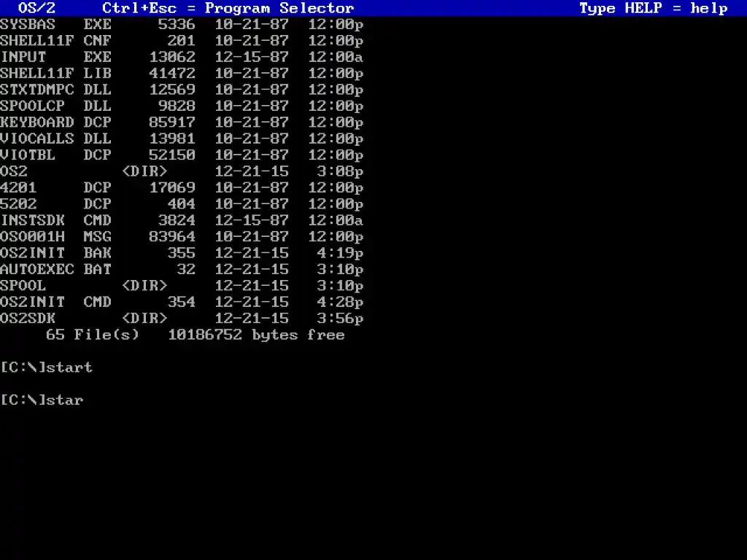Select the 5336 size of SYSBAS EXE
The width and height of the screenshot is (747, 560).
pos(177,24)
